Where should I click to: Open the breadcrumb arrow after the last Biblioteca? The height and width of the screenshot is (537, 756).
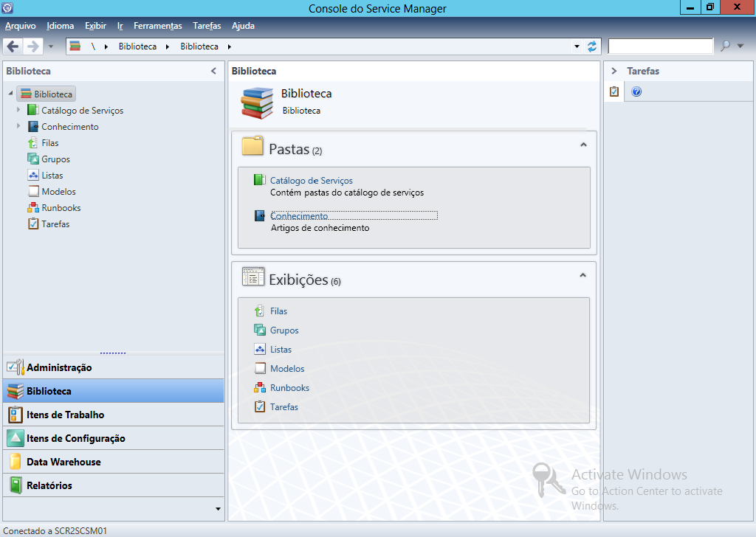click(x=230, y=46)
